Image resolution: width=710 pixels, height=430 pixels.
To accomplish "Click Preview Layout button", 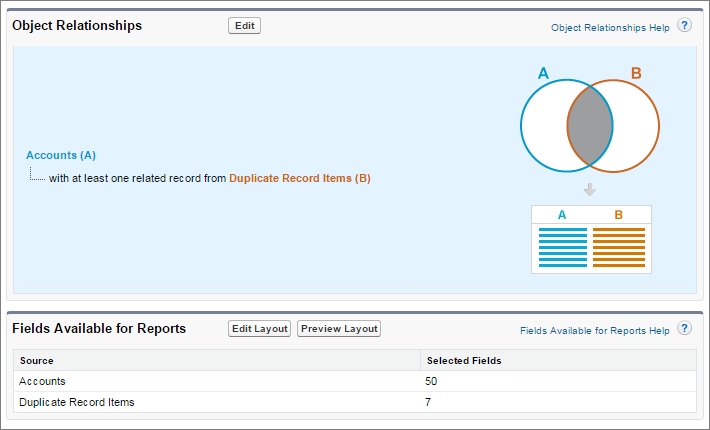I will tap(339, 329).
